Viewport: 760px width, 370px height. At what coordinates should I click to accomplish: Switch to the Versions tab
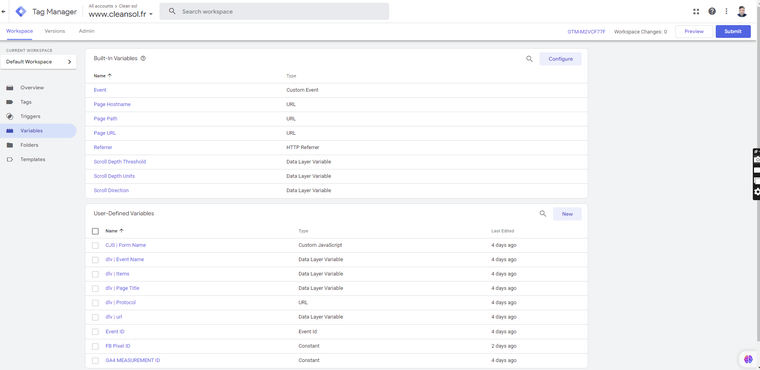pyautogui.click(x=55, y=31)
